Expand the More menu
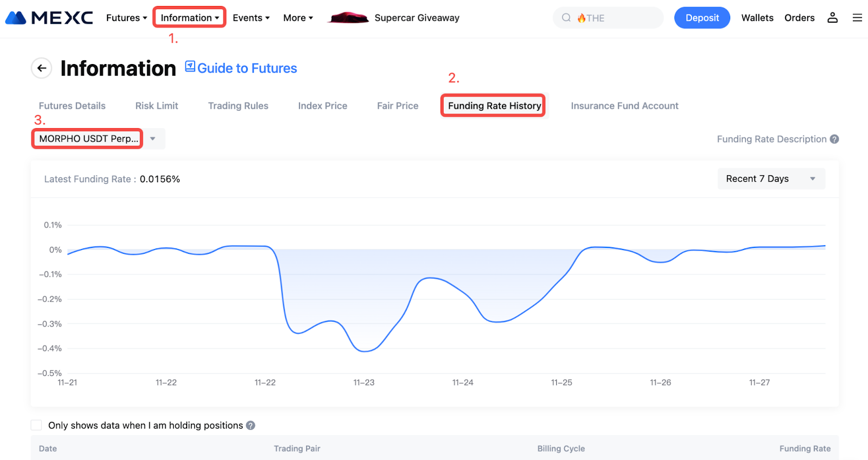The width and height of the screenshot is (868, 460). [298, 18]
